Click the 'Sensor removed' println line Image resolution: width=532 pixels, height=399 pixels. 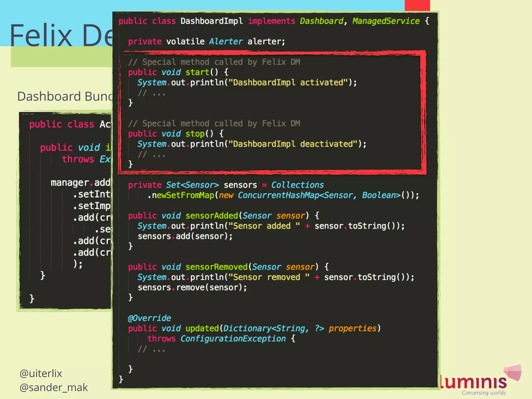(x=276, y=277)
